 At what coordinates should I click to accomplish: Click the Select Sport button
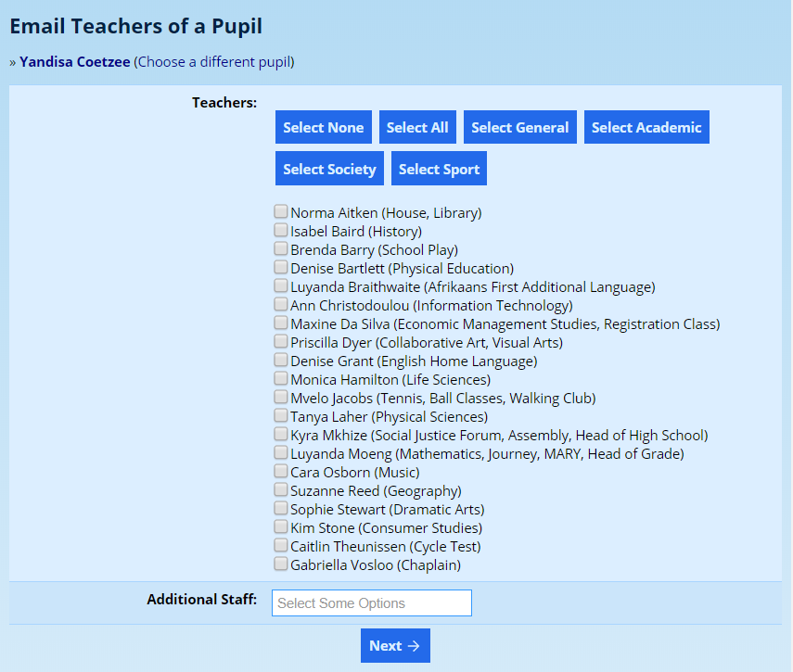point(439,169)
